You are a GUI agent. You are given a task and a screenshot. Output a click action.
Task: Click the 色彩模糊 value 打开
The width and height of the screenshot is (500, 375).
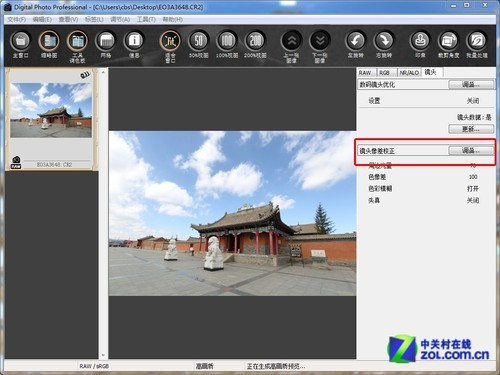point(473,189)
